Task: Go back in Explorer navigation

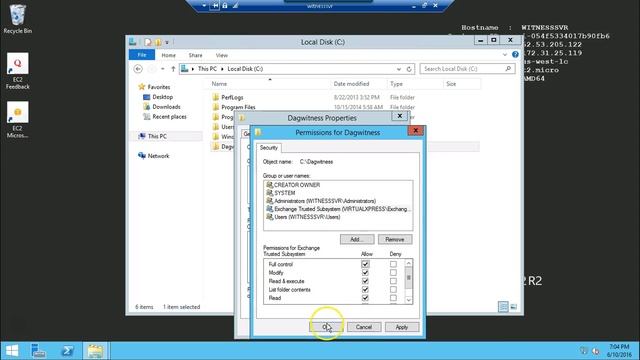Action: pyautogui.click(x=138, y=69)
